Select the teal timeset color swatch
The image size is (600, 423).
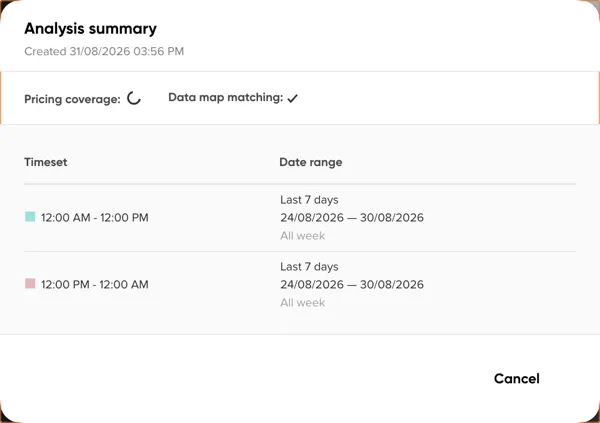(x=30, y=217)
